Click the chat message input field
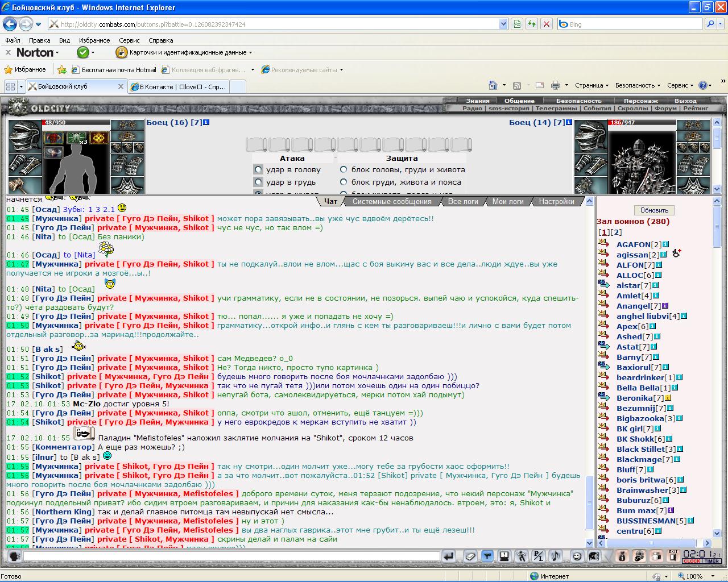Image resolution: width=728 pixels, height=582 pixels. click(231, 556)
